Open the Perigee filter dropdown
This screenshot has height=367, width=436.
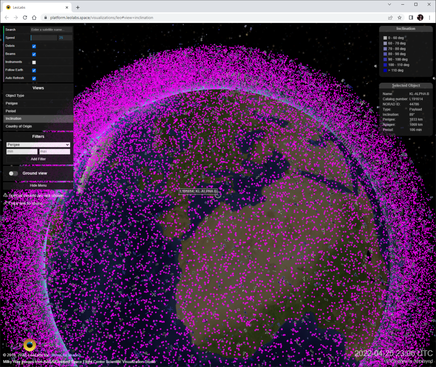(x=38, y=145)
